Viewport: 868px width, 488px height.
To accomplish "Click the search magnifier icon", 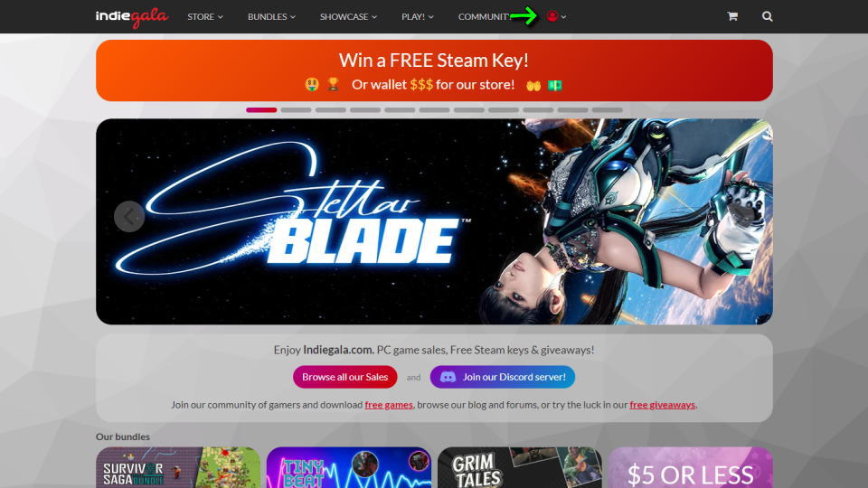I will 767,16.
